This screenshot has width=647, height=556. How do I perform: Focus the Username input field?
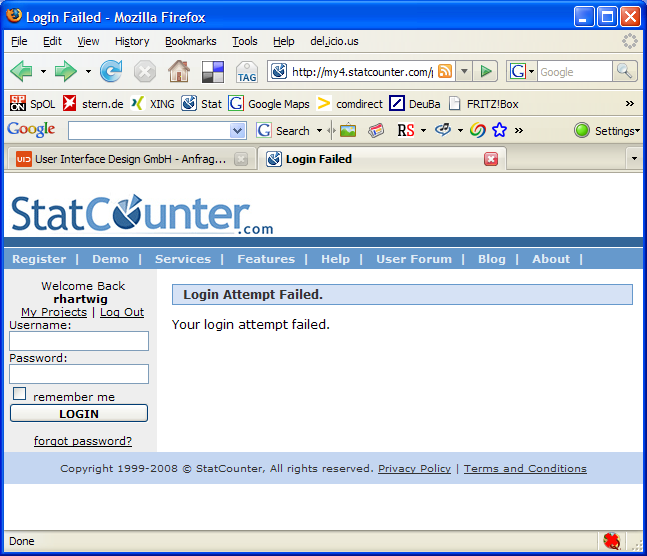79,341
